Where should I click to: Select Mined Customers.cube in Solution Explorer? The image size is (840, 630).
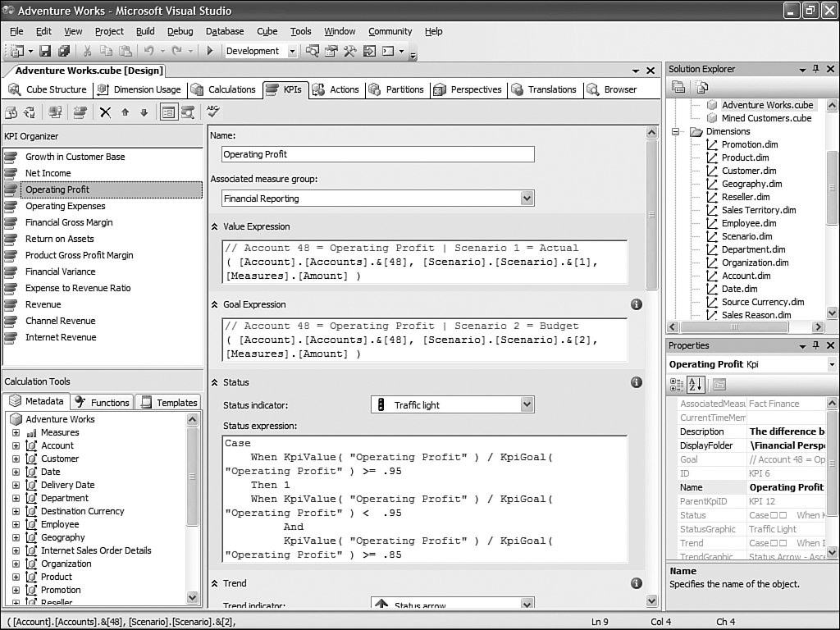(766, 118)
